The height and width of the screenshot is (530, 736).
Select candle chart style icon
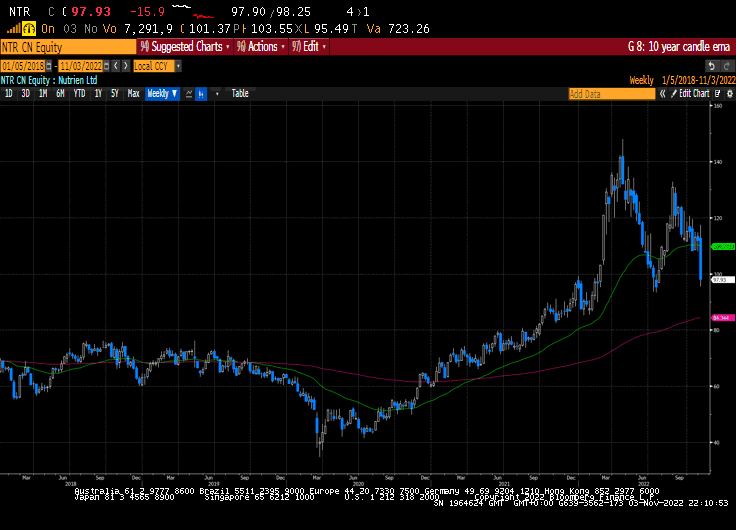click(x=201, y=94)
